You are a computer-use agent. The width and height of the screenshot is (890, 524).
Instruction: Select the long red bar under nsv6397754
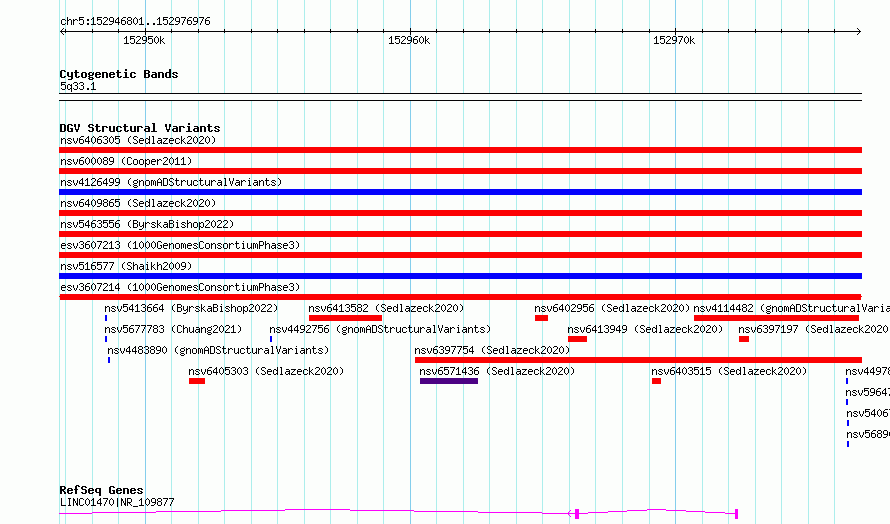(x=639, y=360)
